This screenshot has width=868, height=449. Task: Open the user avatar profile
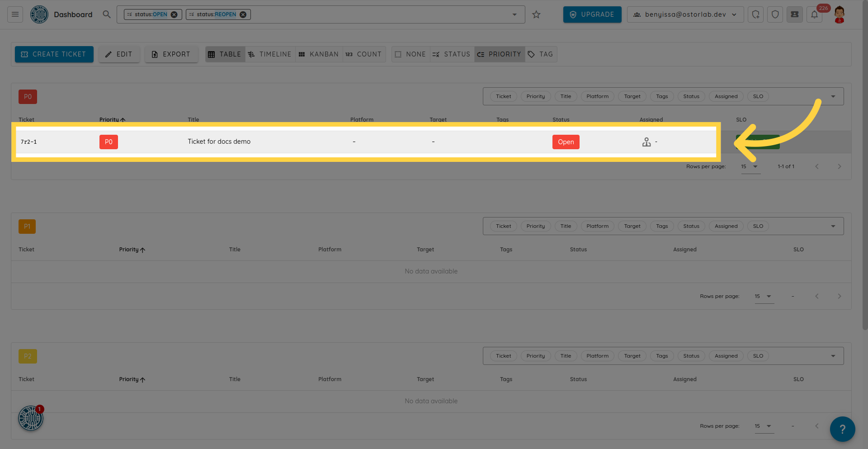click(840, 14)
